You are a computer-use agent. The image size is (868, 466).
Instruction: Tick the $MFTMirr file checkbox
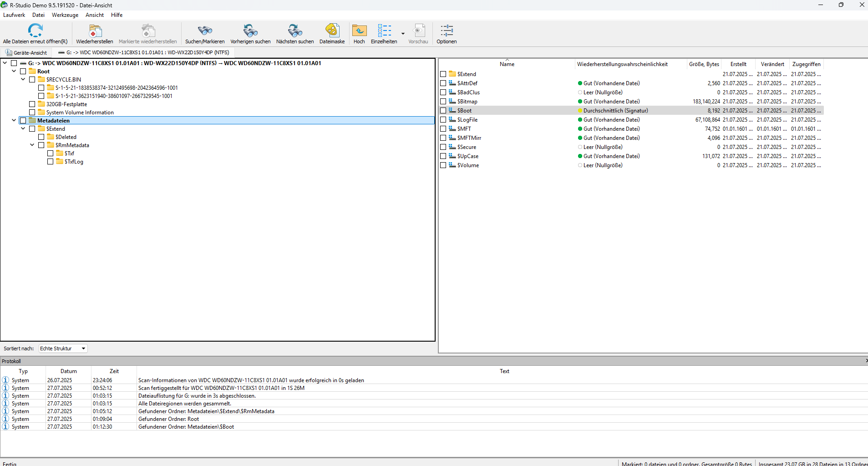[443, 138]
